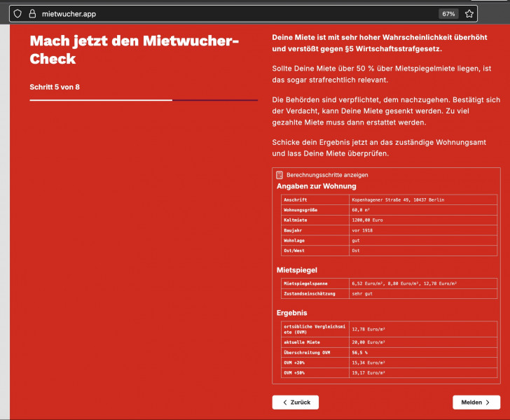Click the 'Kaltmiete' row label
Screen dimensions: 510x420
click(x=296, y=220)
